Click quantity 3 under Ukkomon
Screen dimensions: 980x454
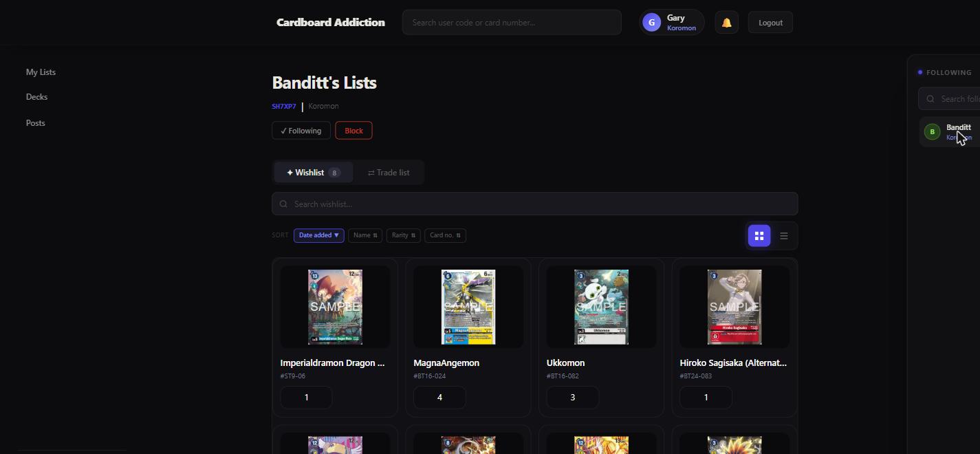(x=573, y=398)
